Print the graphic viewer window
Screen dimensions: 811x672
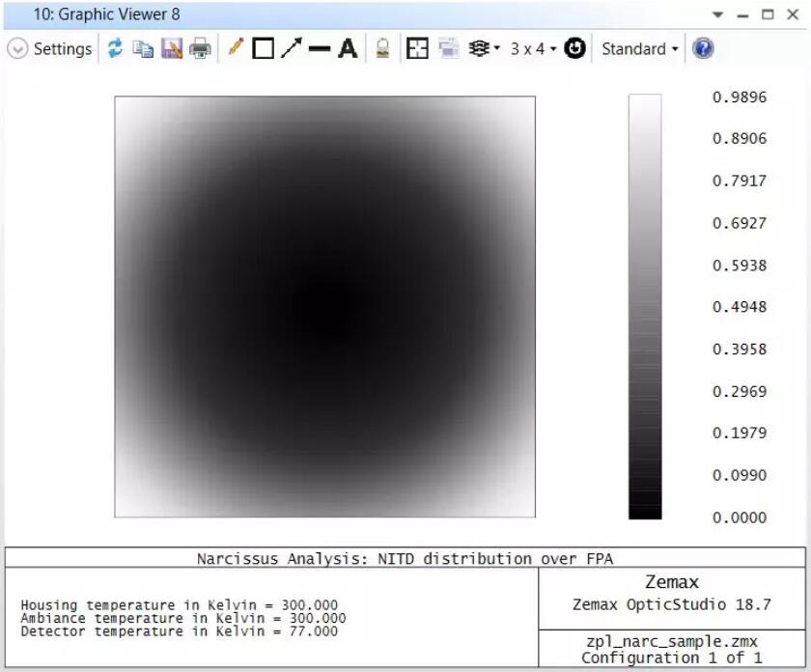point(200,48)
